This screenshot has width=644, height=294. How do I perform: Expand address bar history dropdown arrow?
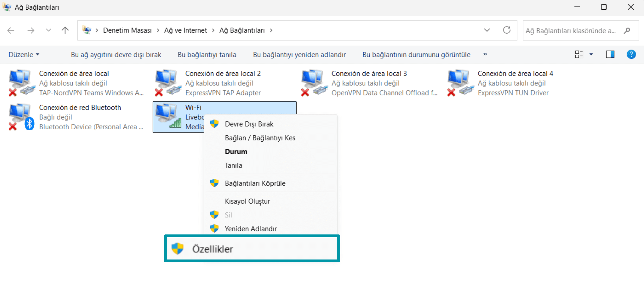pos(487,30)
